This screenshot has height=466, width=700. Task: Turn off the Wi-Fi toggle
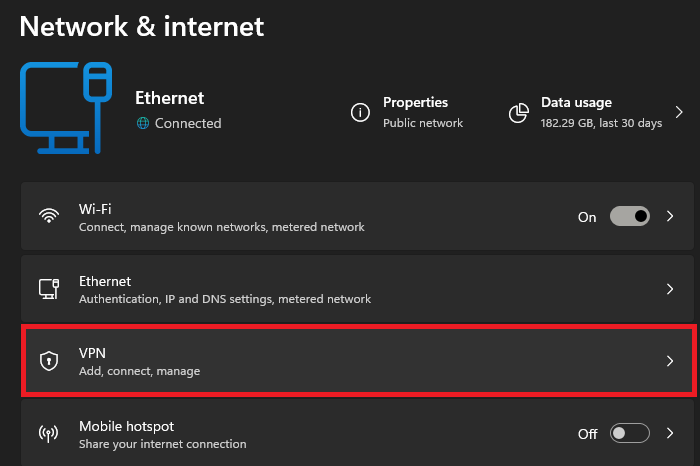tap(630, 216)
